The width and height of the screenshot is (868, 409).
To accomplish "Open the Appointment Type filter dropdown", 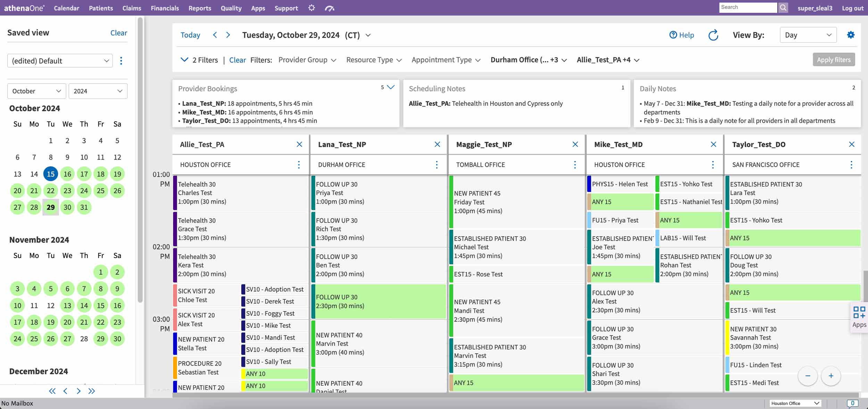I will [446, 60].
